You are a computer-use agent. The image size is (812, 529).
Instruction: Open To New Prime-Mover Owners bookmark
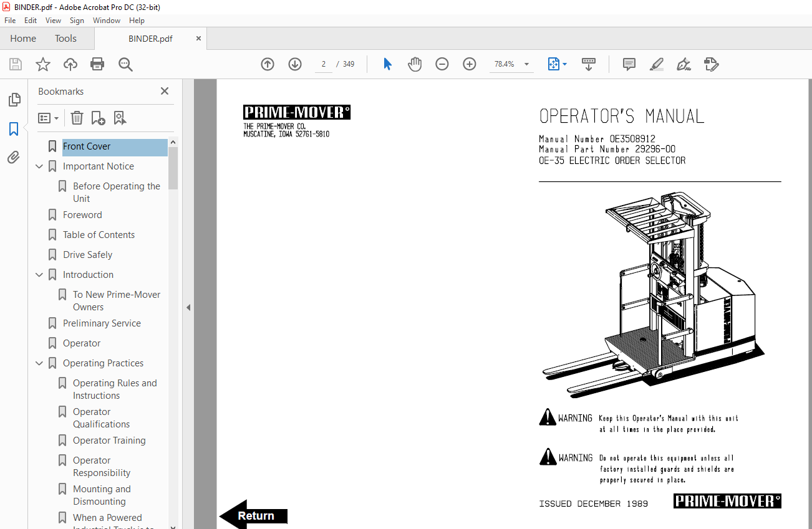[x=117, y=301]
